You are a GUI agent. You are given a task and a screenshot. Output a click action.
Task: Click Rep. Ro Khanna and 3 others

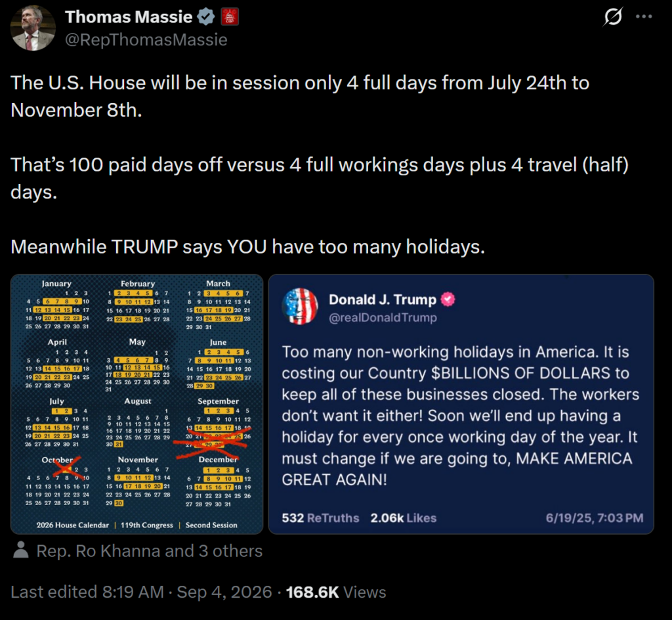pyautogui.click(x=150, y=551)
